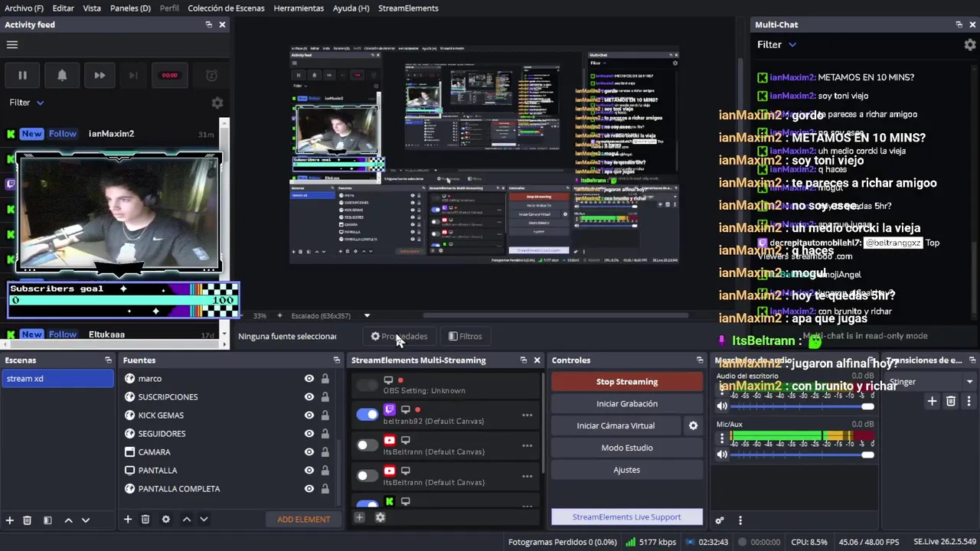Open the Activity feed hamburger menu

tap(12, 44)
